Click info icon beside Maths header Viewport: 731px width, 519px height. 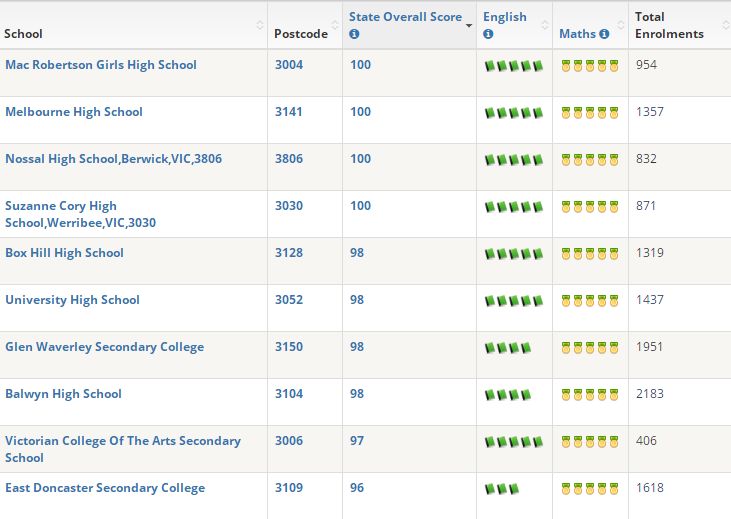click(x=604, y=34)
